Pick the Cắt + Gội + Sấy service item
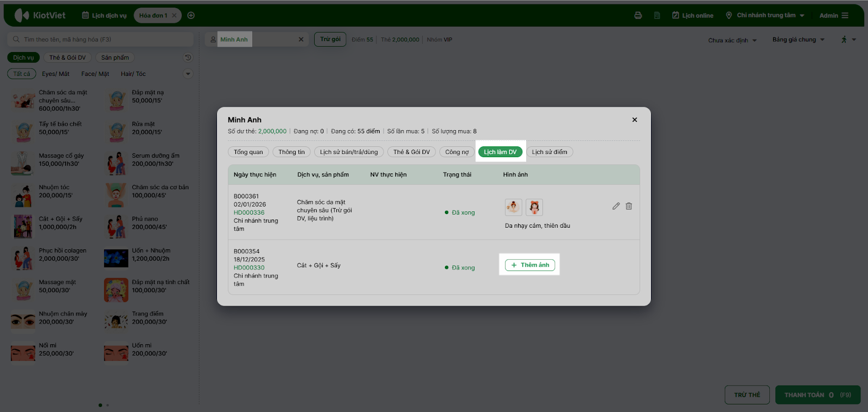Viewport: 868px width, 412px height. tap(52, 227)
